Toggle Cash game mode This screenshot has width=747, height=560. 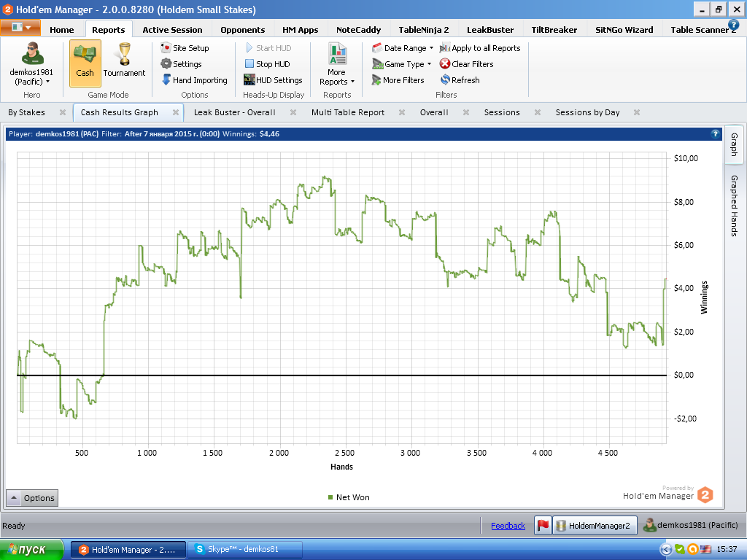tap(85, 63)
